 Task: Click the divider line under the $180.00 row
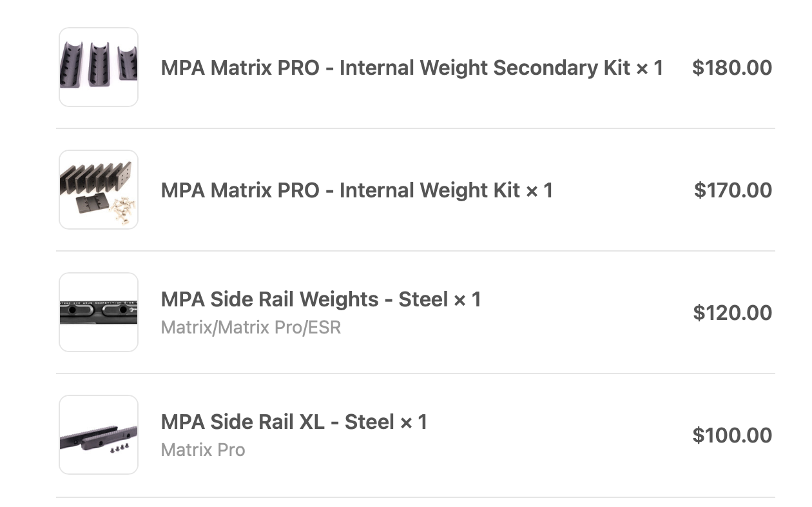[416, 128]
